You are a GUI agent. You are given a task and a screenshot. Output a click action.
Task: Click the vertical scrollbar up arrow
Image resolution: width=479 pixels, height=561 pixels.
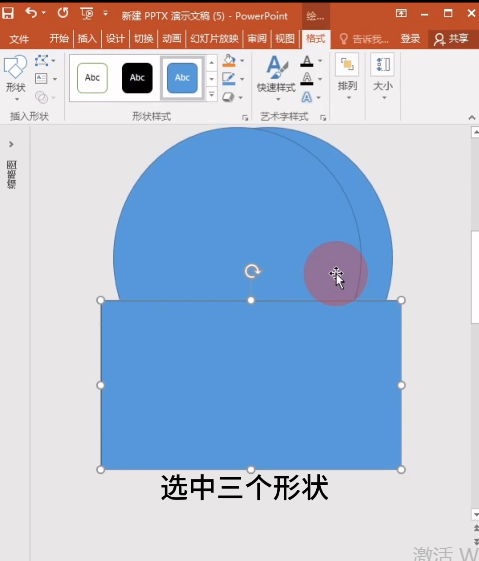tap(475, 132)
